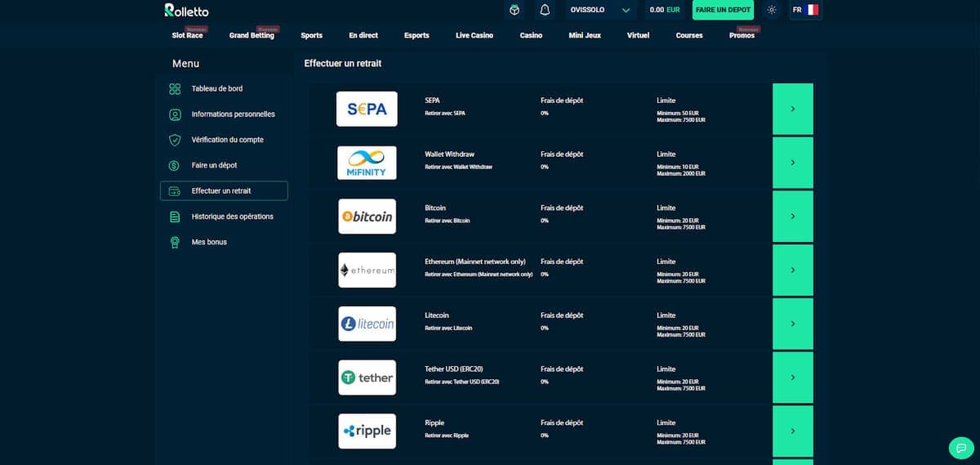This screenshot has height=465, width=980.
Task: Open the live chat bubble icon
Action: coord(961,448)
